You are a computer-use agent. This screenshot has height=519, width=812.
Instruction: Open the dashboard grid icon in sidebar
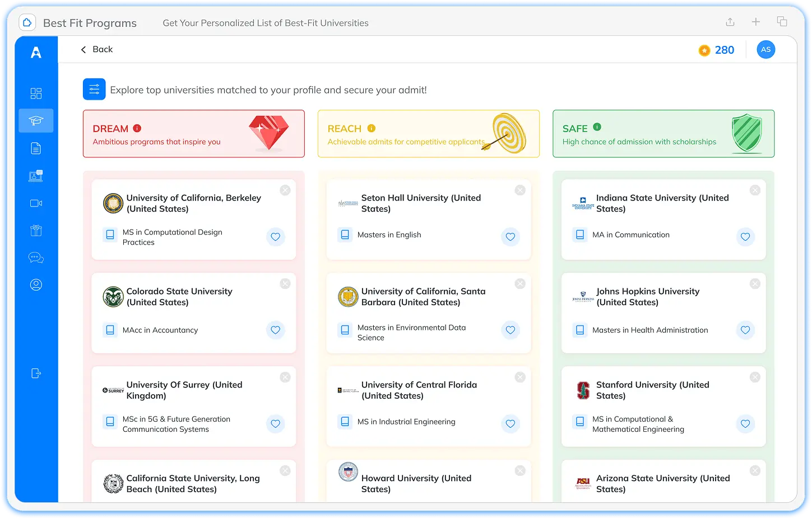click(36, 93)
